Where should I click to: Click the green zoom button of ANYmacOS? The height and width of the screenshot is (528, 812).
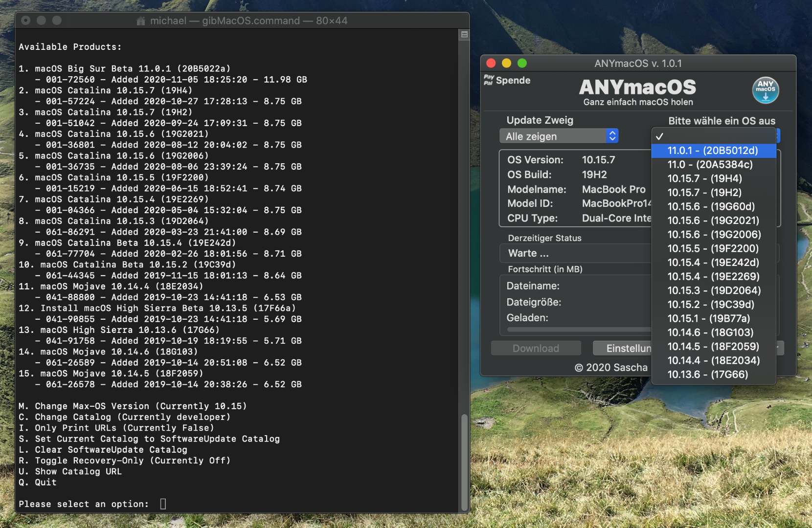[522, 63]
